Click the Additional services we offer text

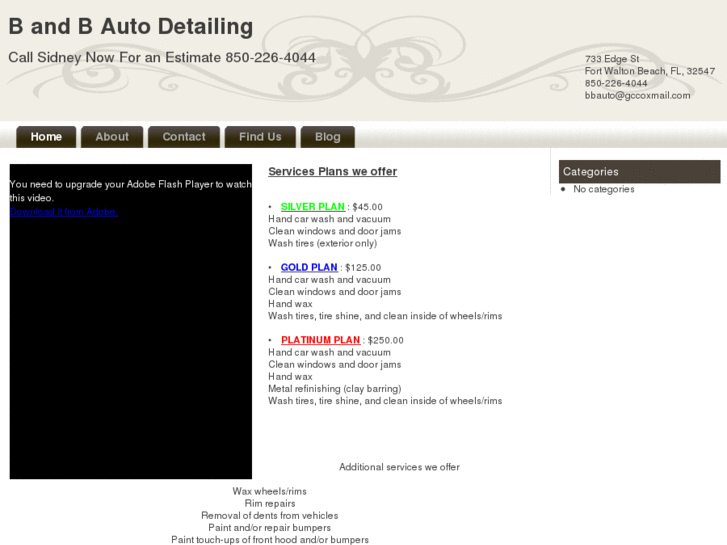(x=399, y=467)
